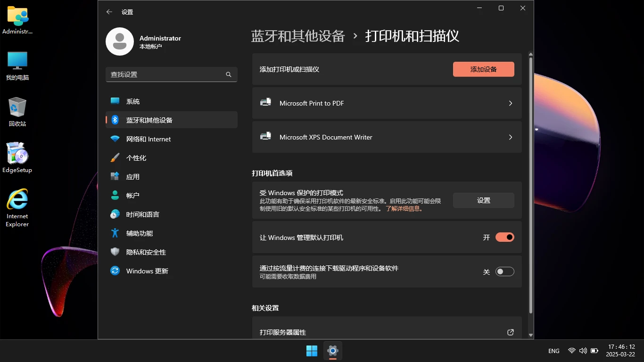Screen dimensions: 644x362
Task: Click the taskbar clock and date
Action: (620, 350)
